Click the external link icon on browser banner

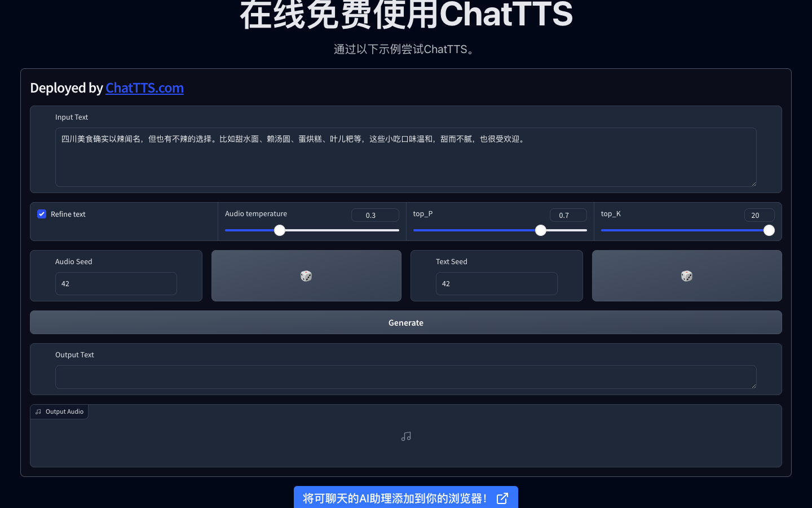pos(502,498)
